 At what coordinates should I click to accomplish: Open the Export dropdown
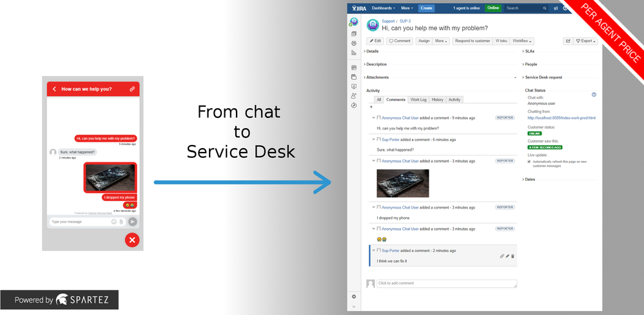[x=586, y=41]
